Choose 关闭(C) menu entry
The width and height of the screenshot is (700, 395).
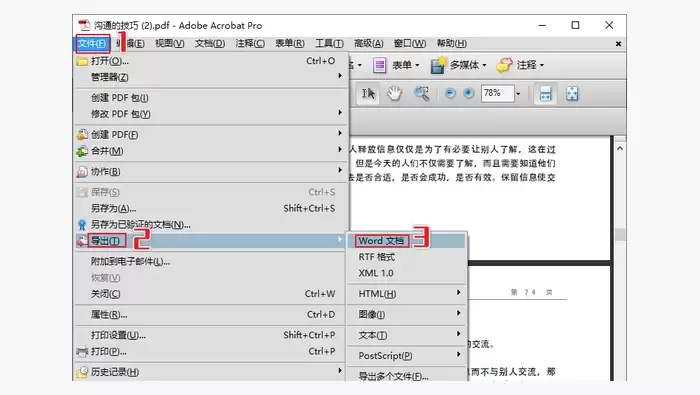click(x=211, y=294)
